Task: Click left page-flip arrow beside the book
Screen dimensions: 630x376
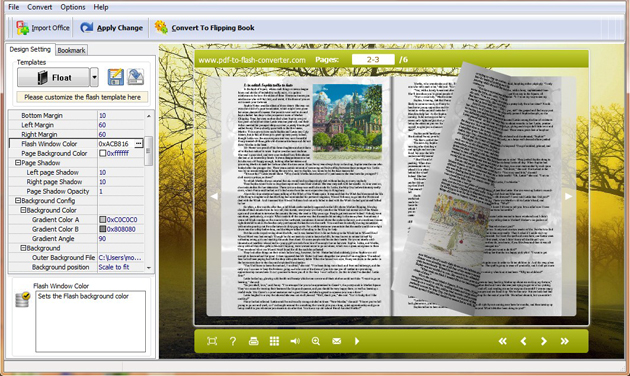Action: click(214, 196)
